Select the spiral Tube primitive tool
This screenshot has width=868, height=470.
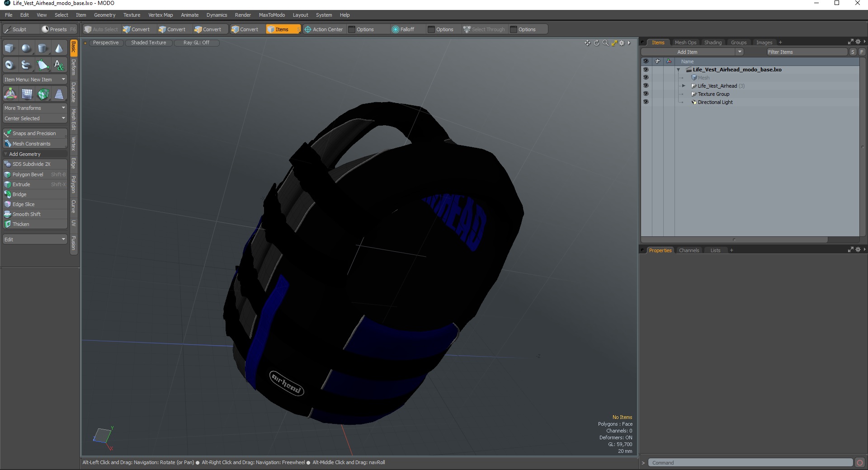point(26,65)
